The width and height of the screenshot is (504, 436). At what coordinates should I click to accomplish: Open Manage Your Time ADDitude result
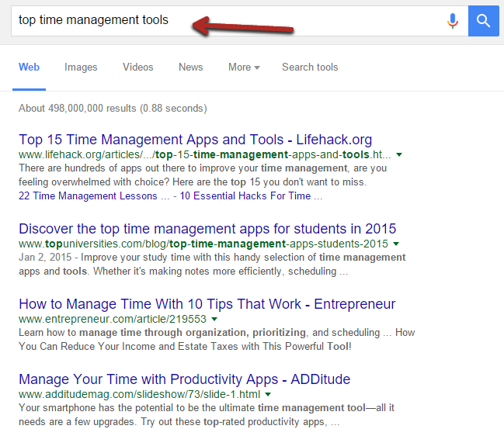pyautogui.click(x=185, y=379)
